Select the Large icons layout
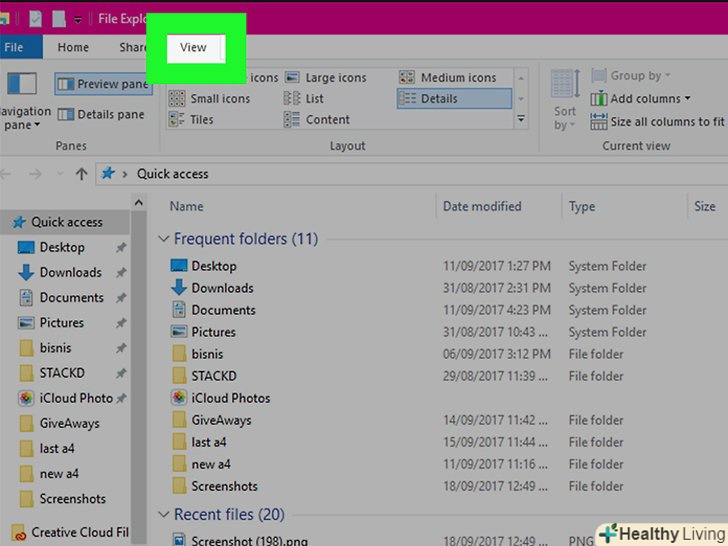728x546 pixels. pyautogui.click(x=326, y=78)
